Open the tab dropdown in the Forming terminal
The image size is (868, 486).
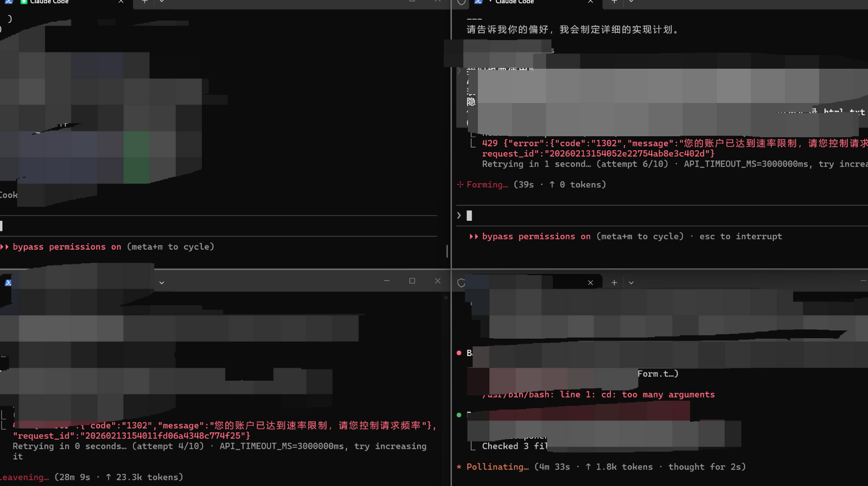(631, 2)
